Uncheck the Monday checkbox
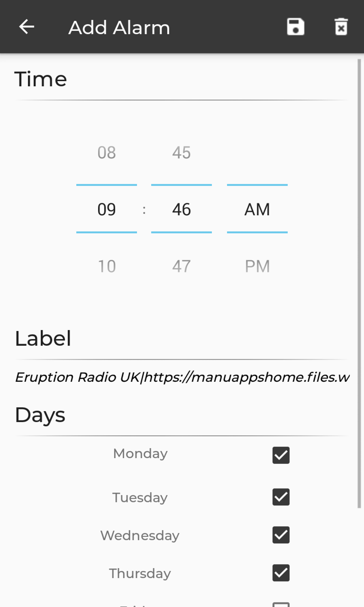 [281, 455]
